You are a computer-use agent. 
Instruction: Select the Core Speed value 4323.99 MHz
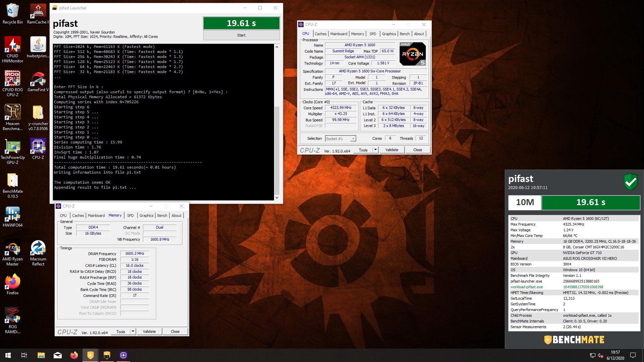[341, 108]
